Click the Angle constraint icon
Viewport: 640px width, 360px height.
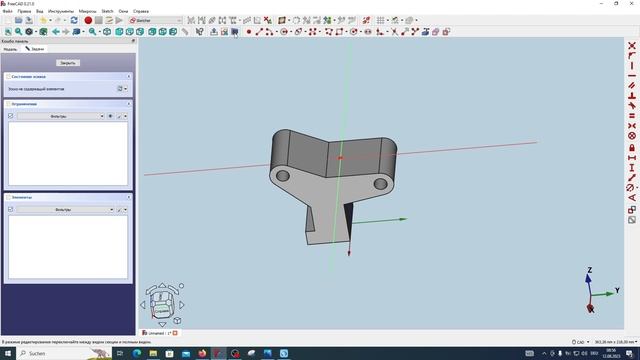632,198
